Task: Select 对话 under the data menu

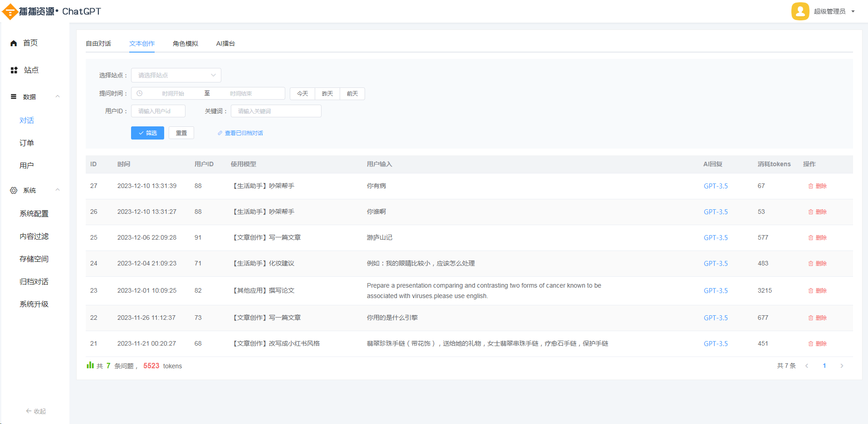Action: [27, 120]
